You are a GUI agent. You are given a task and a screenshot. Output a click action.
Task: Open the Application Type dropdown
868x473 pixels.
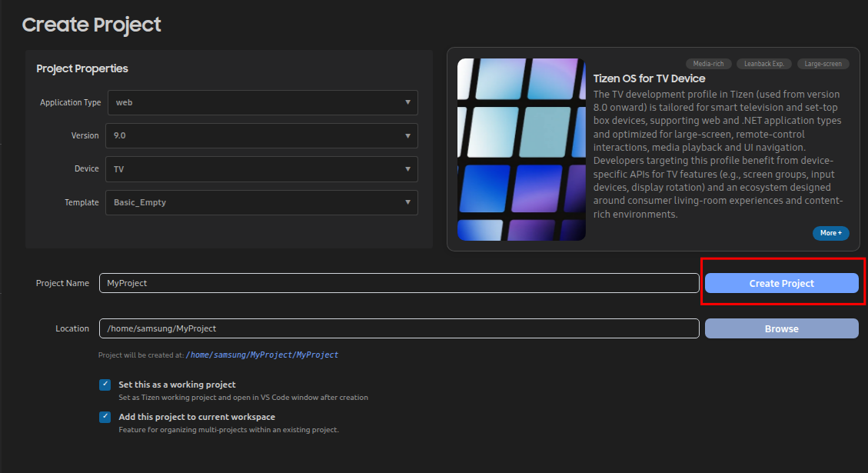[261, 102]
